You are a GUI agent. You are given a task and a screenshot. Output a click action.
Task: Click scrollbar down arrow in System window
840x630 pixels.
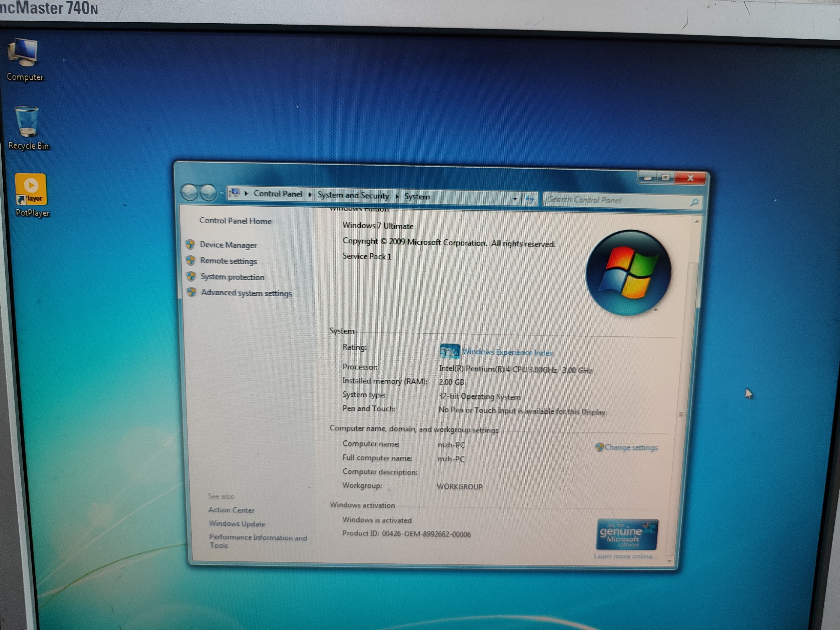pyautogui.click(x=669, y=561)
